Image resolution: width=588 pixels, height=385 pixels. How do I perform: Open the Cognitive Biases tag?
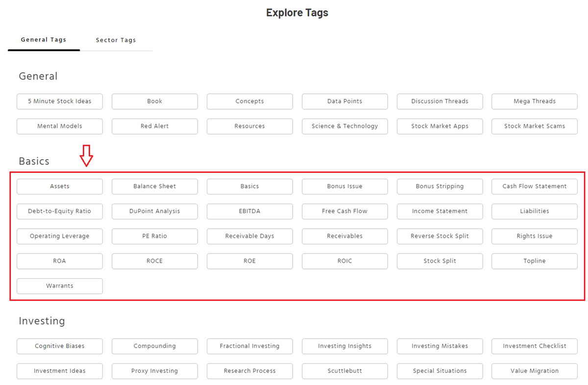tap(59, 346)
